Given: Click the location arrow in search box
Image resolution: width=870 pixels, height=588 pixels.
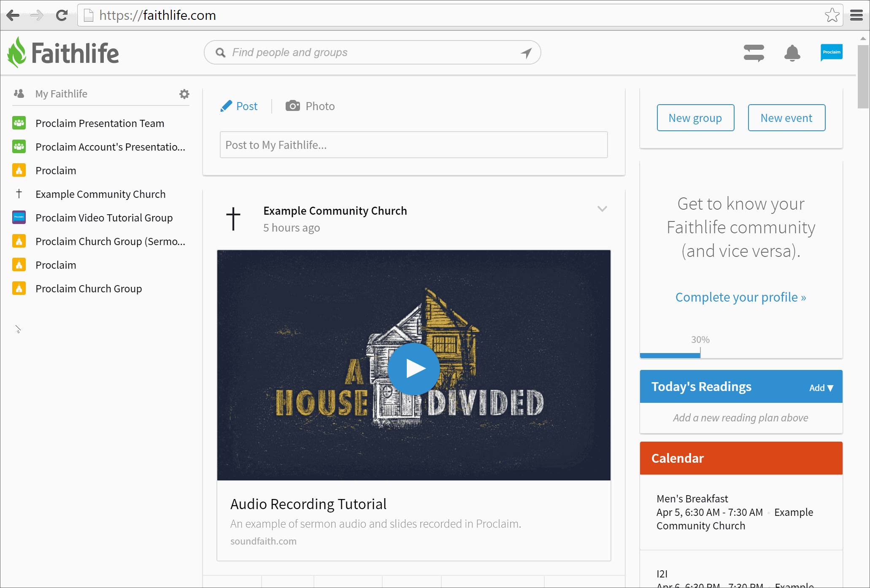Looking at the screenshot, I should tap(526, 52).
